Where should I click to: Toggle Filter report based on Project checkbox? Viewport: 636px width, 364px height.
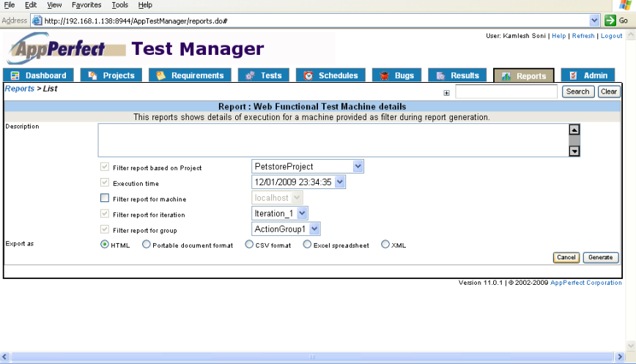pos(105,166)
